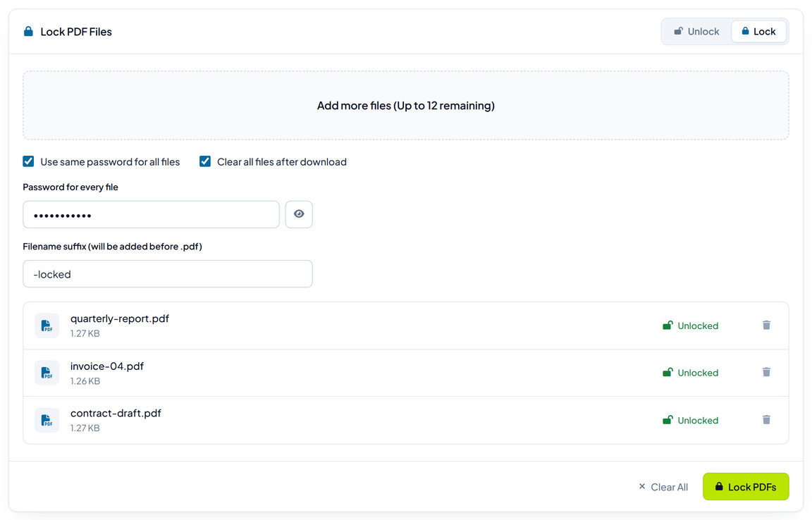Focus the Filename suffix input field
The height and width of the screenshot is (520, 812).
[168, 273]
